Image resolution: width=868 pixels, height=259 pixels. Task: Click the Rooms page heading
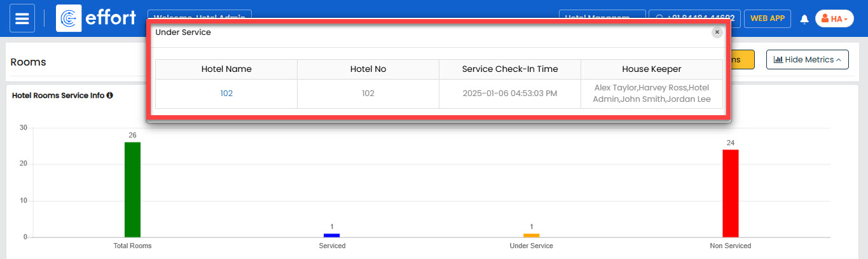click(x=29, y=62)
